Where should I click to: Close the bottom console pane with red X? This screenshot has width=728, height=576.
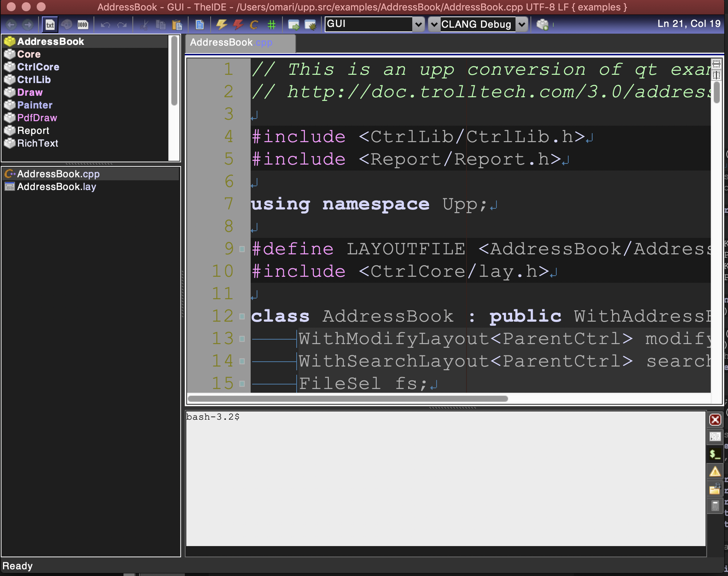[715, 420]
